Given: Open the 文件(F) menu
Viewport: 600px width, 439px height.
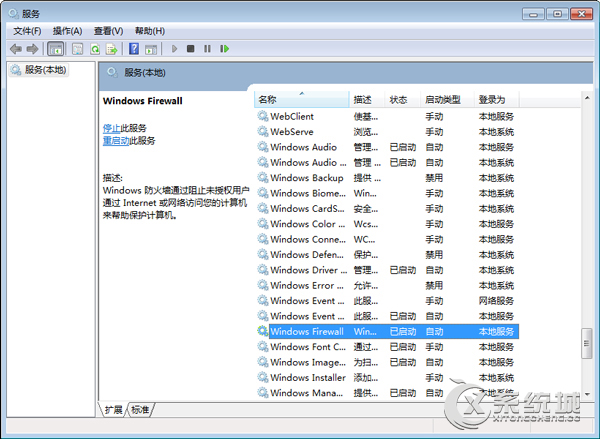Looking at the screenshot, I should click(x=27, y=31).
